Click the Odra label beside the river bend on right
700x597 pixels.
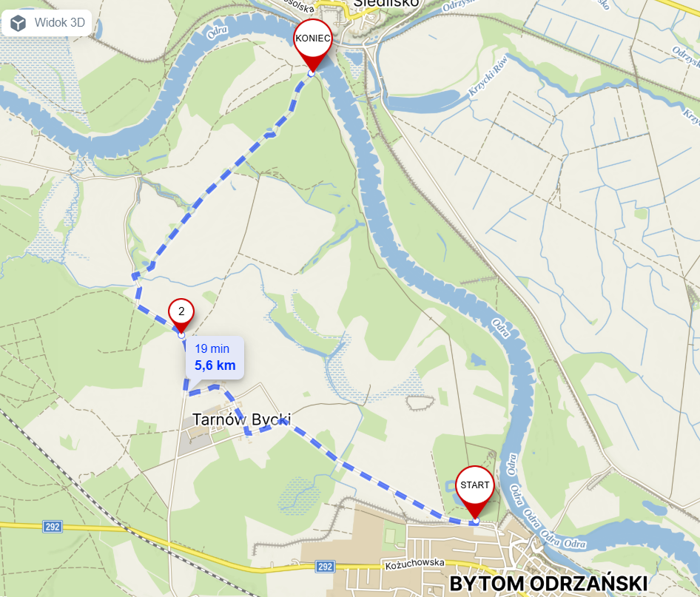point(501,328)
